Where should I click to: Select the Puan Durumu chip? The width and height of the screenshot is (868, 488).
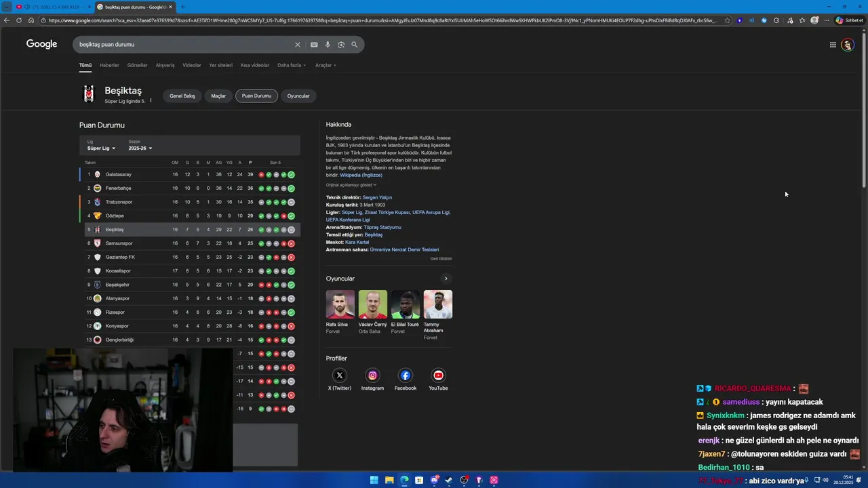point(256,96)
